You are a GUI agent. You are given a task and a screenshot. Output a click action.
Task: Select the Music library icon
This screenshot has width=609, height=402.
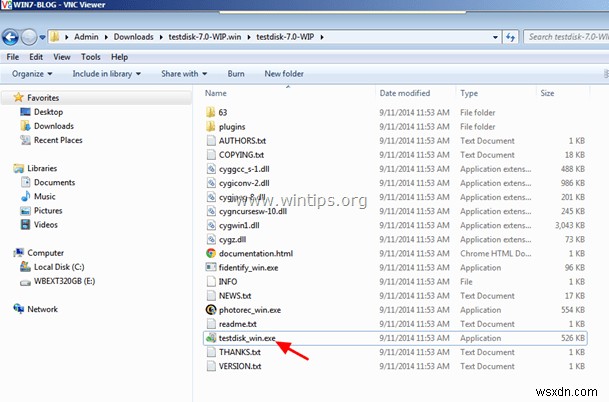pyautogui.click(x=25, y=196)
